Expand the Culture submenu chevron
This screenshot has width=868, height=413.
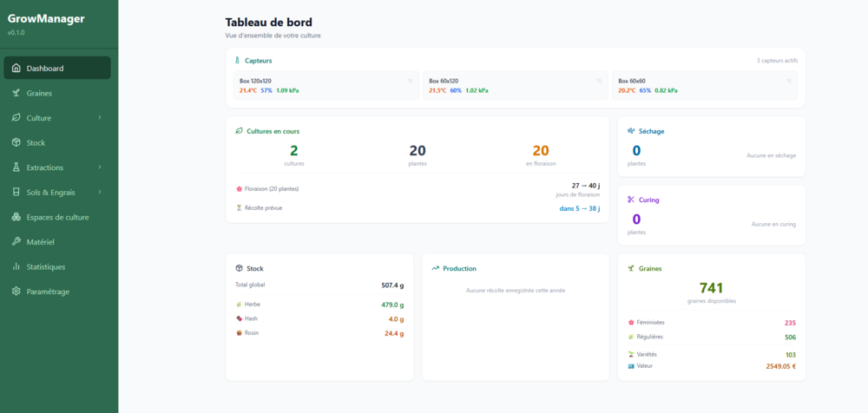coord(100,118)
